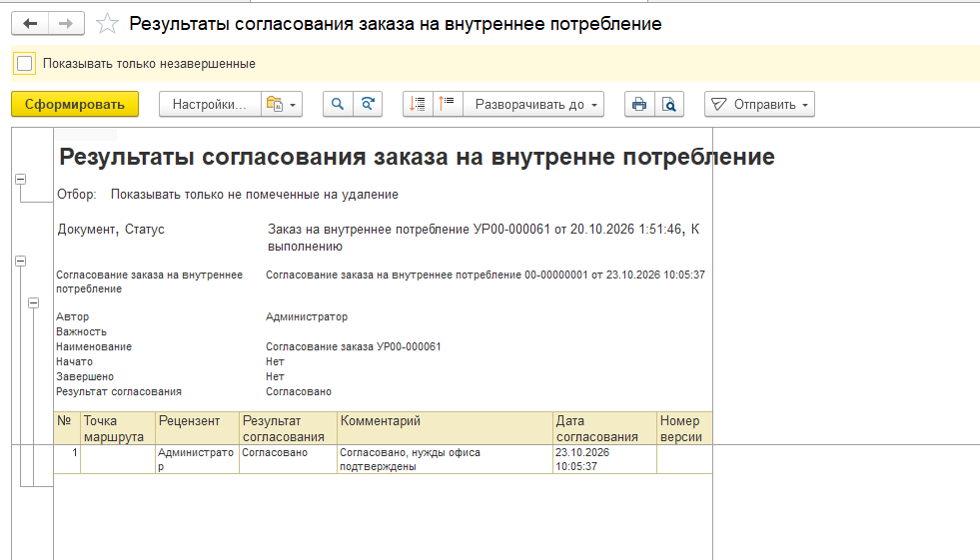Go forward with the right arrow button
The width and height of the screenshot is (980, 560).
pyautogui.click(x=66, y=24)
